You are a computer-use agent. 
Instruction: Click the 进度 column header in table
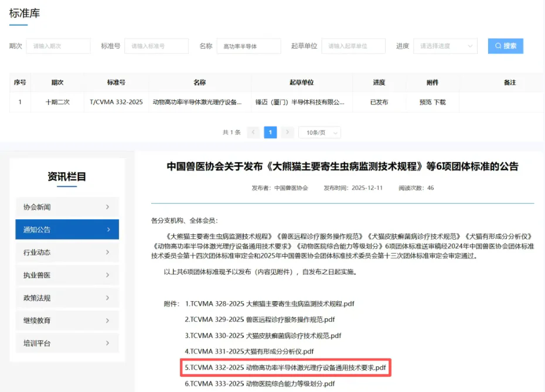(379, 83)
